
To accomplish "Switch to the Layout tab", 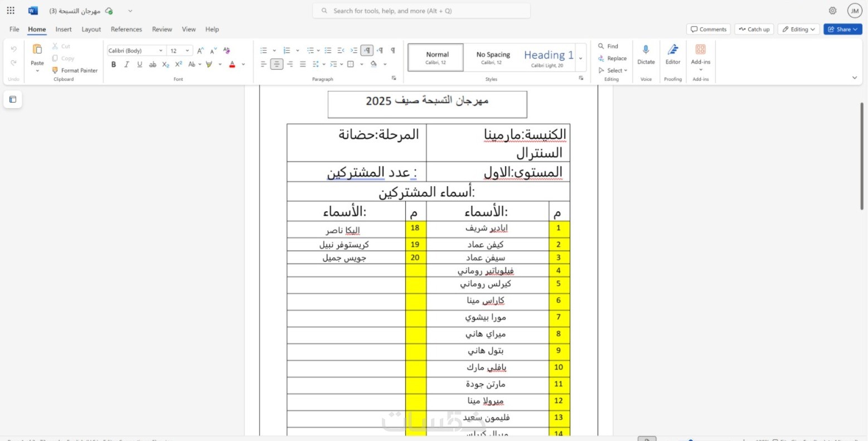I will coord(91,29).
